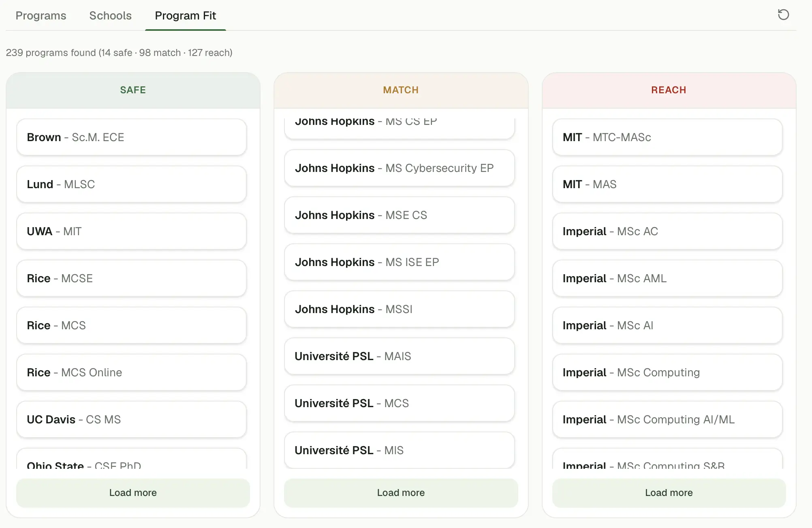This screenshot has height=528, width=812.
Task: Select Imperial - MSc AI card
Action: (667, 325)
